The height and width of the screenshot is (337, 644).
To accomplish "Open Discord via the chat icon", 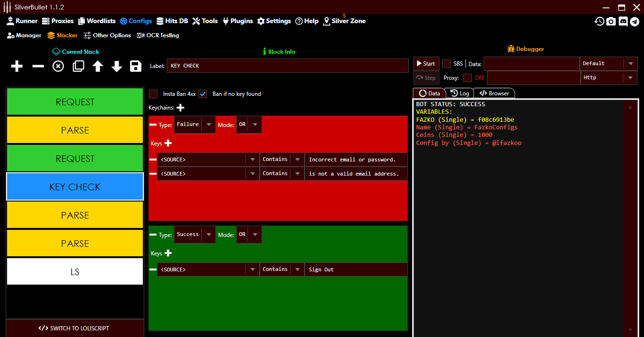I will click(x=623, y=21).
